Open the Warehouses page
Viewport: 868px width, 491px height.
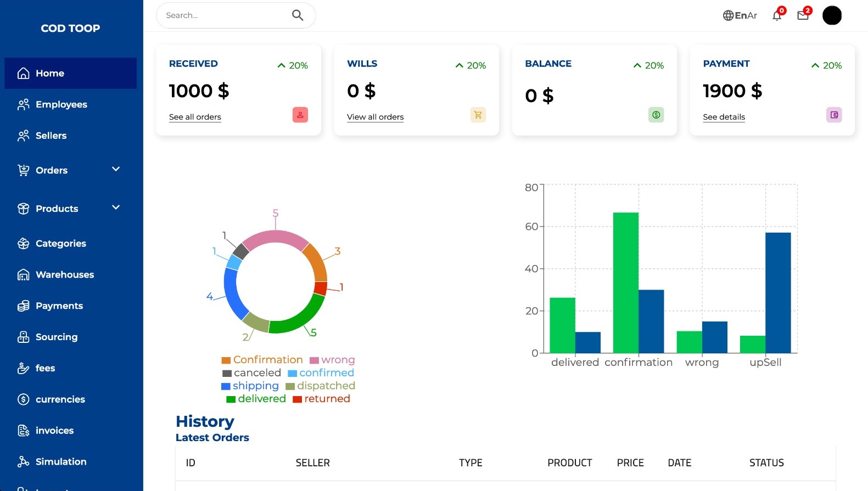[x=64, y=274]
